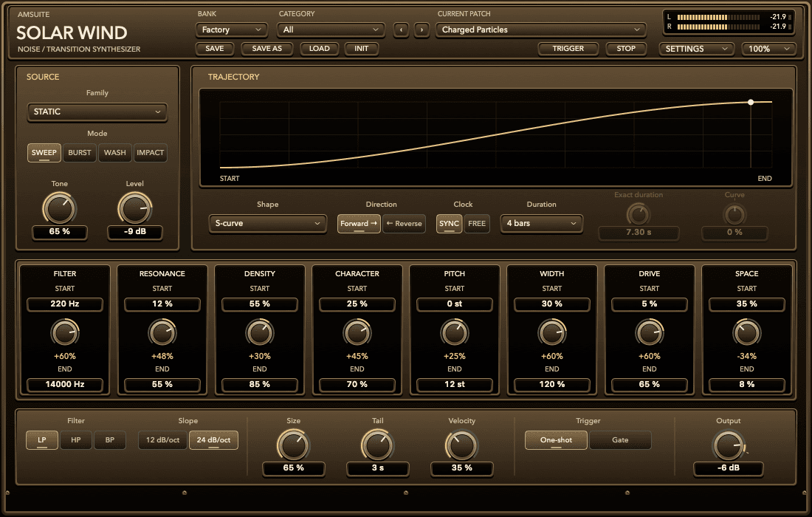
Task: Select the BURST mode
Action: [80, 153]
